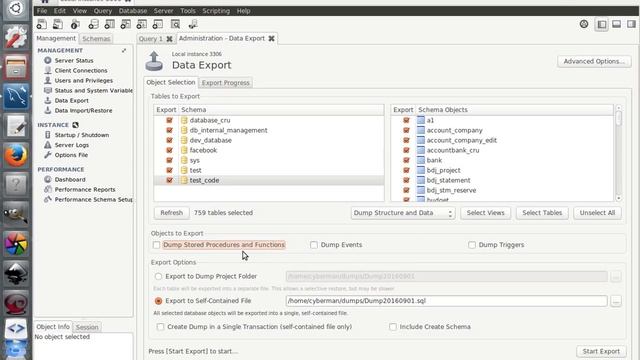The width and height of the screenshot is (640, 360).
Task: Launch Firefox from the Ubuntu dock
Action: pos(16,156)
